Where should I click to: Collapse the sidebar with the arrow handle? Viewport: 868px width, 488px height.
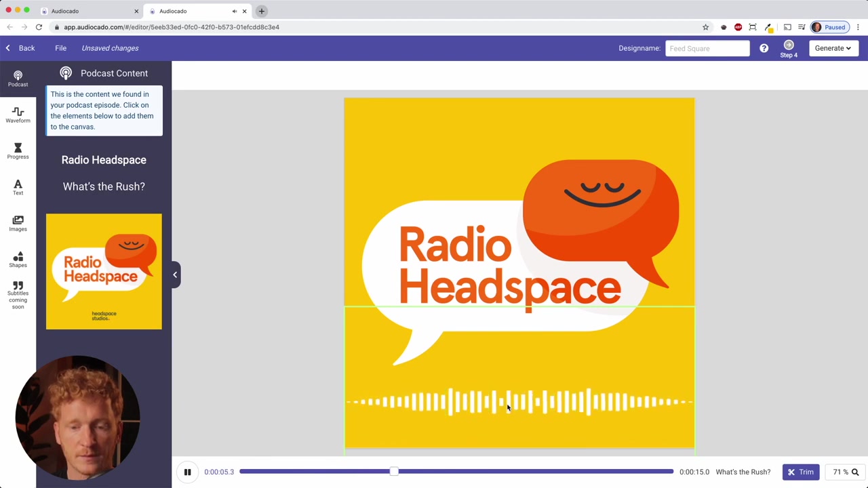pos(175,274)
